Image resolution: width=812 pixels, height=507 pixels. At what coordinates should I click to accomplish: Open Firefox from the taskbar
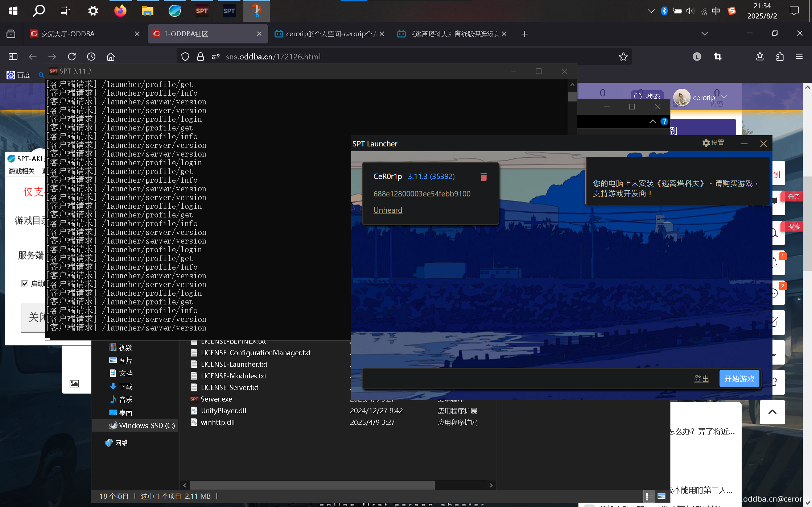coord(120,11)
